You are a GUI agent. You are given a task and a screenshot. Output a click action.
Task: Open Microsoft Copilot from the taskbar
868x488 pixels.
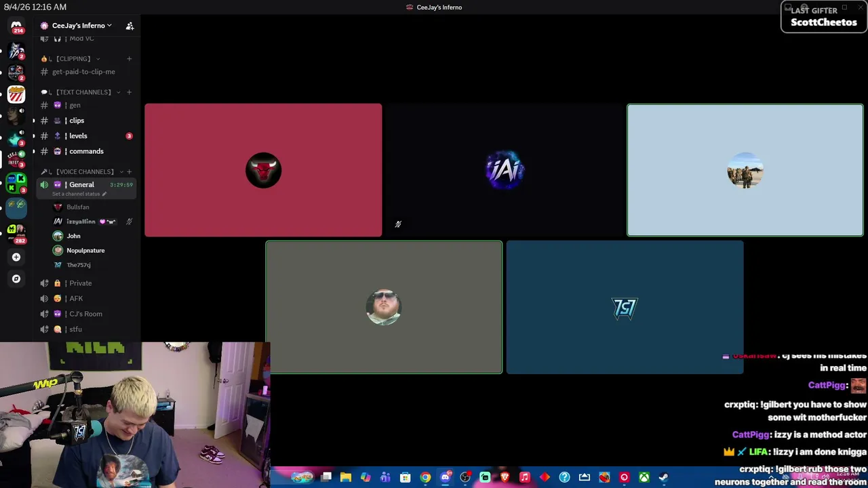pyautogui.click(x=366, y=478)
